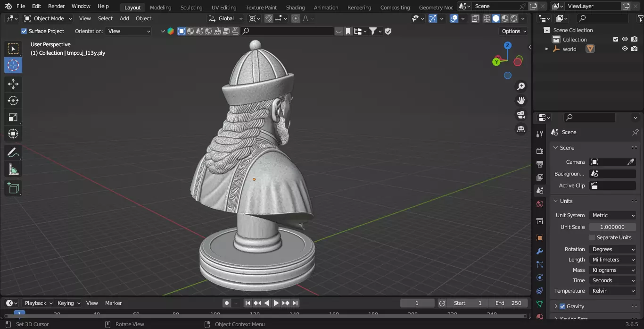
Task: Open the Output properties tab
Action: (540, 164)
